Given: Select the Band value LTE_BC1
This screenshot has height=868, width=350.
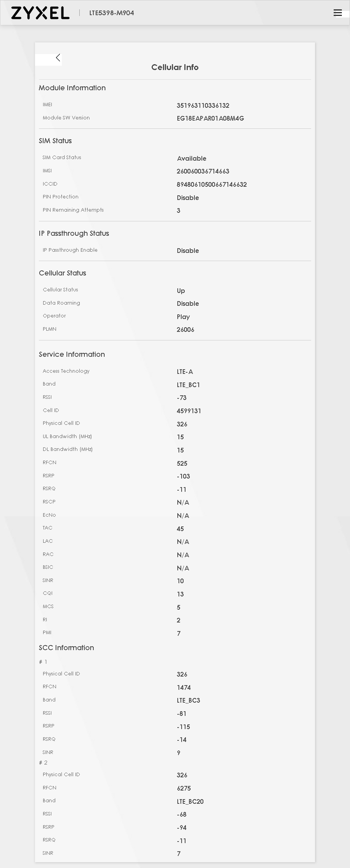Looking at the screenshot, I should coord(188,385).
